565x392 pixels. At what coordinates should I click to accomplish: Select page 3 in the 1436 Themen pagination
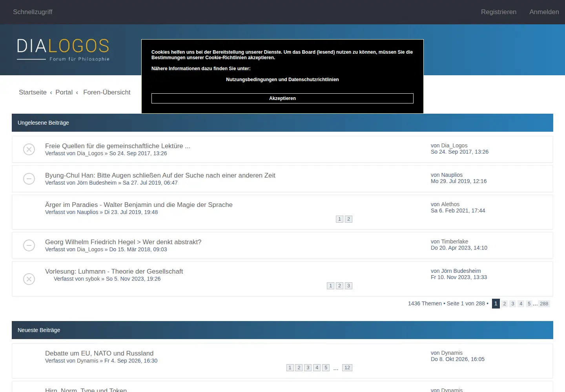[x=513, y=304]
